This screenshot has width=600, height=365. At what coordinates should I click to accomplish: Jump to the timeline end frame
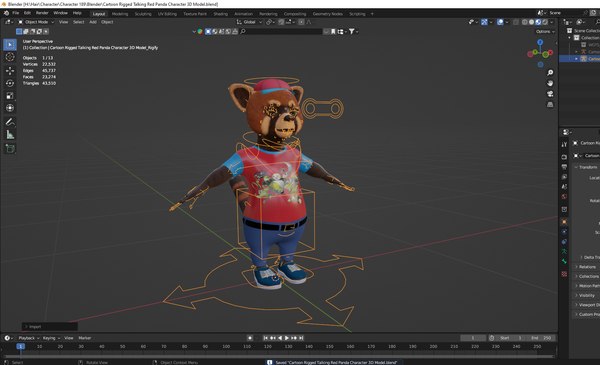pos(301,338)
